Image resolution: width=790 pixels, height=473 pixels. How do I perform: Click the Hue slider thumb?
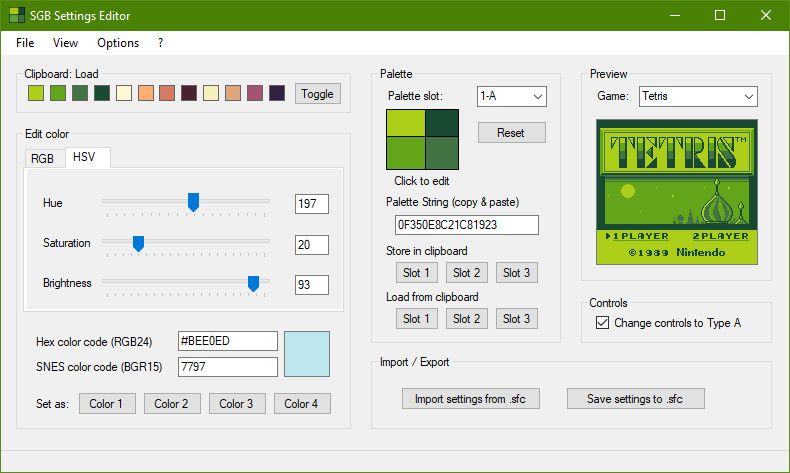[193, 202]
